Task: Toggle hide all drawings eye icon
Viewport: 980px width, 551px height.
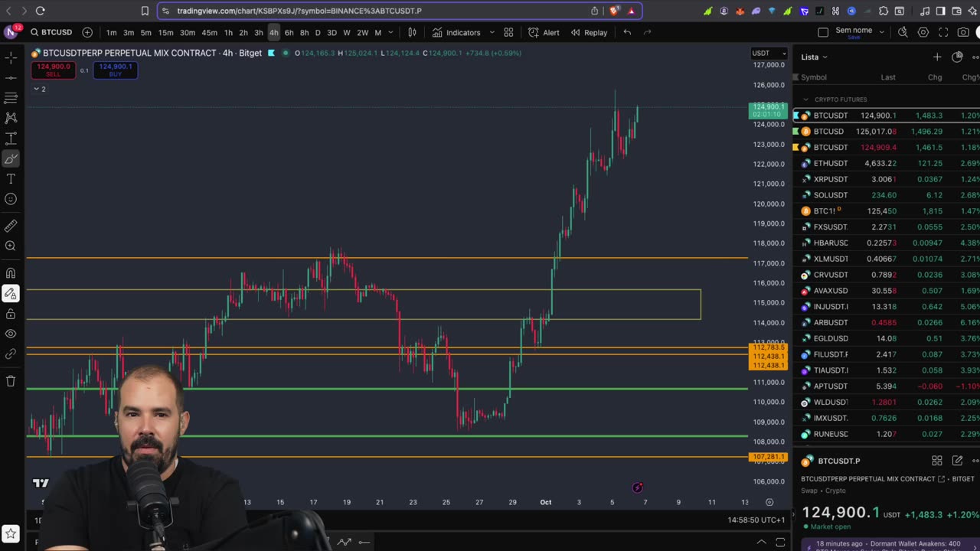Action: click(11, 334)
